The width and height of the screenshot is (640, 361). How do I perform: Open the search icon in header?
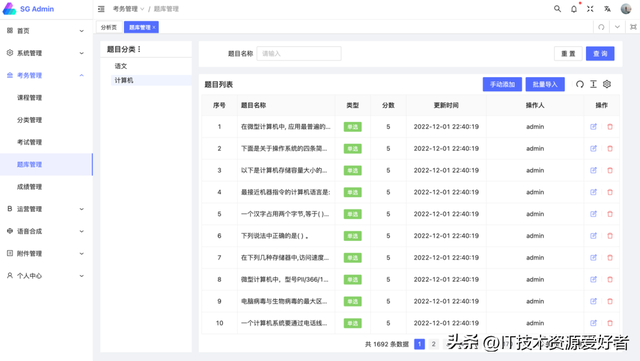[557, 9]
